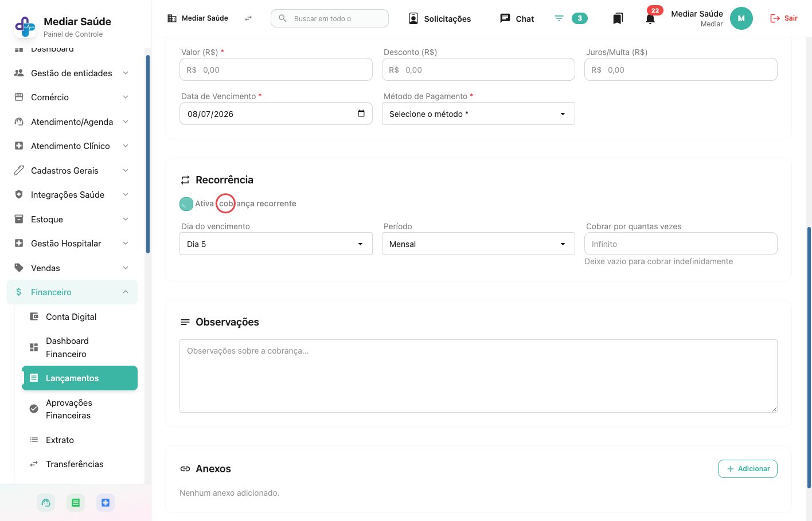
Task: Open the Período dropdown set to Mensal
Action: [x=478, y=244]
